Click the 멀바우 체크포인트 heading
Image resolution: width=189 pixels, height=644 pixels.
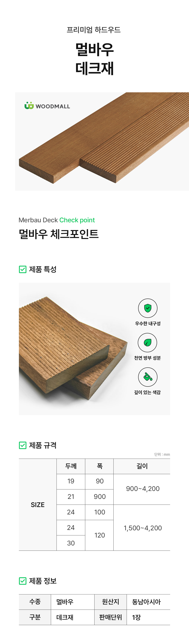point(59,234)
